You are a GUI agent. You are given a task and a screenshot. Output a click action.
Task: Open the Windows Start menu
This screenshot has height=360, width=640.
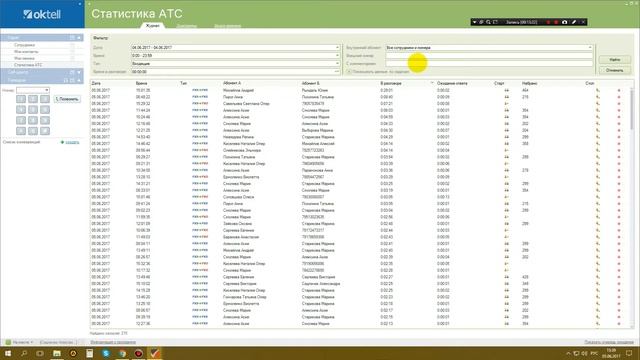pos(8,353)
